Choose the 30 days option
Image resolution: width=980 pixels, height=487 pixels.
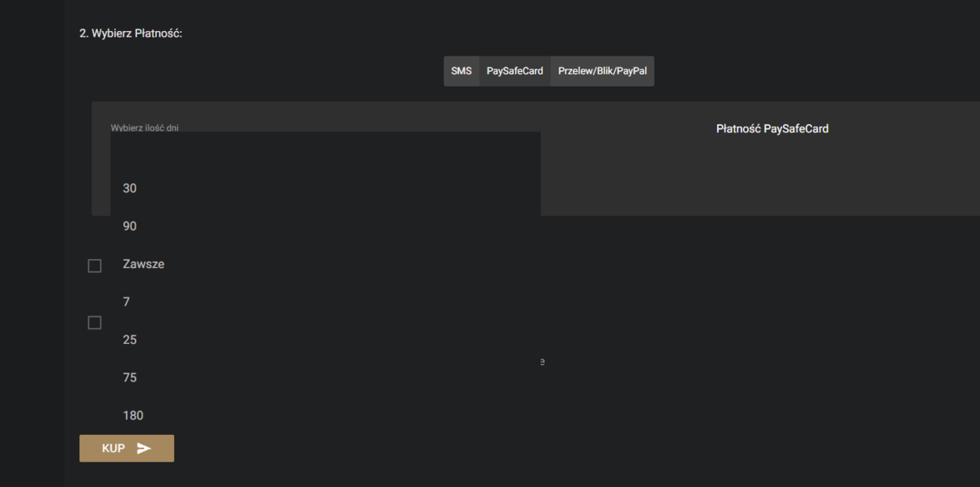[325, 188]
